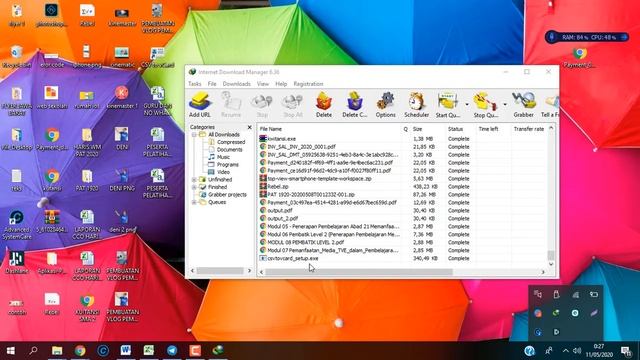Click download list vertical scrollbar thumb
This screenshot has width=640, height=360.
coord(551,255)
